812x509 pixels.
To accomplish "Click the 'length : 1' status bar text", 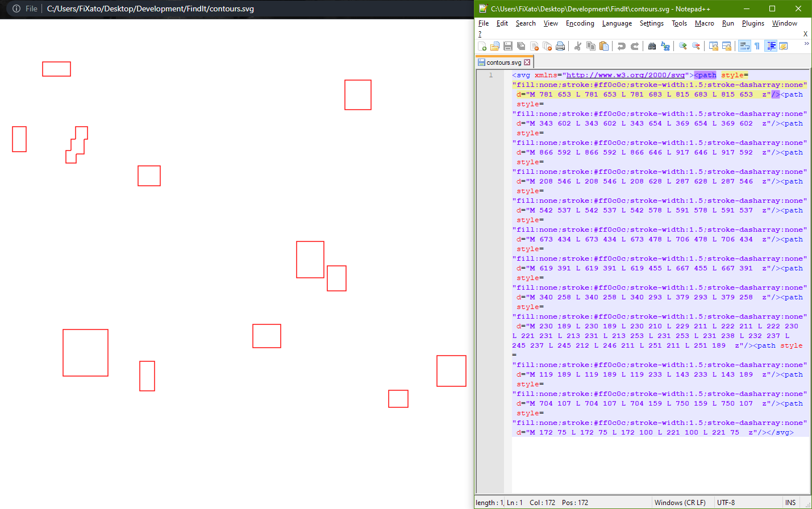I will [489, 503].
